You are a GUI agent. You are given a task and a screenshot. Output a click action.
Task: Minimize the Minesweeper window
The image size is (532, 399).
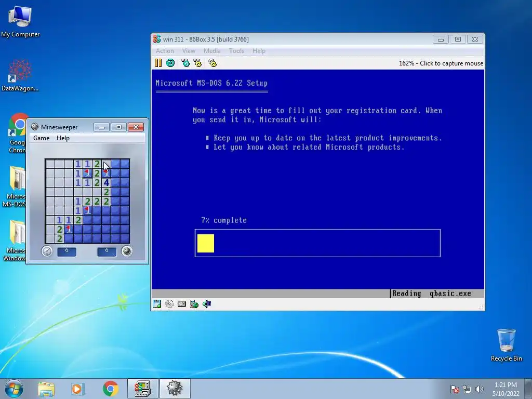pyautogui.click(x=101, y=127)
